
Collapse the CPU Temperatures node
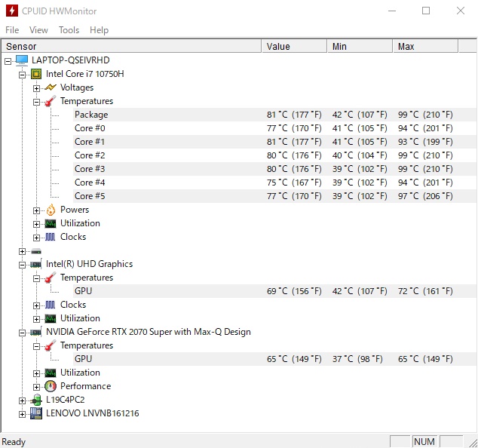point(37,102)
